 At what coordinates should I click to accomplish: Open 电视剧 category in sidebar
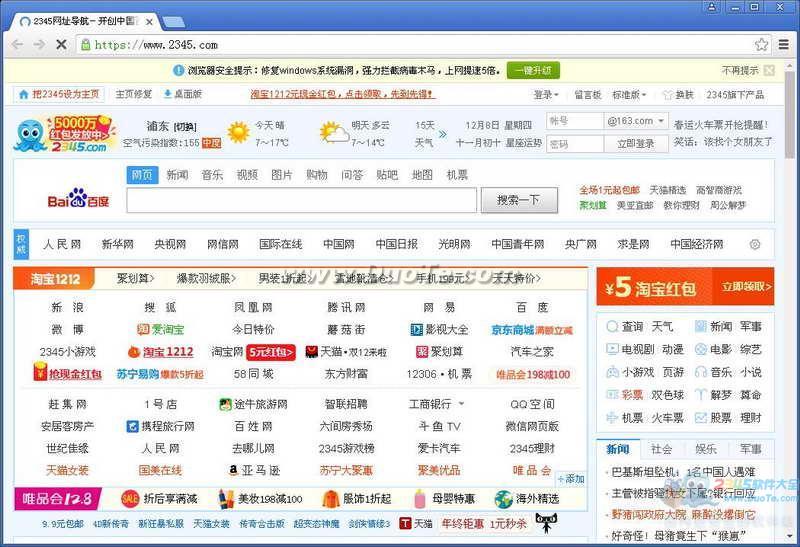click(x=638, y=350)
